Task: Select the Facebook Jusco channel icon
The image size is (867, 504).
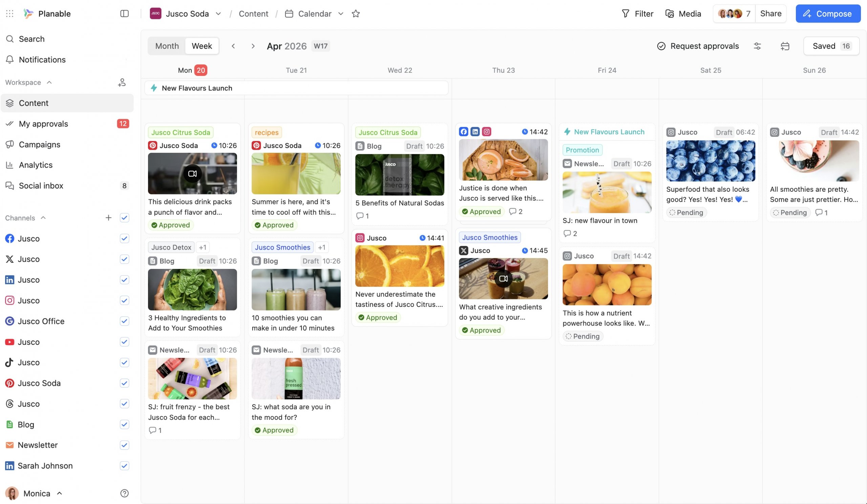Action: 9,238
